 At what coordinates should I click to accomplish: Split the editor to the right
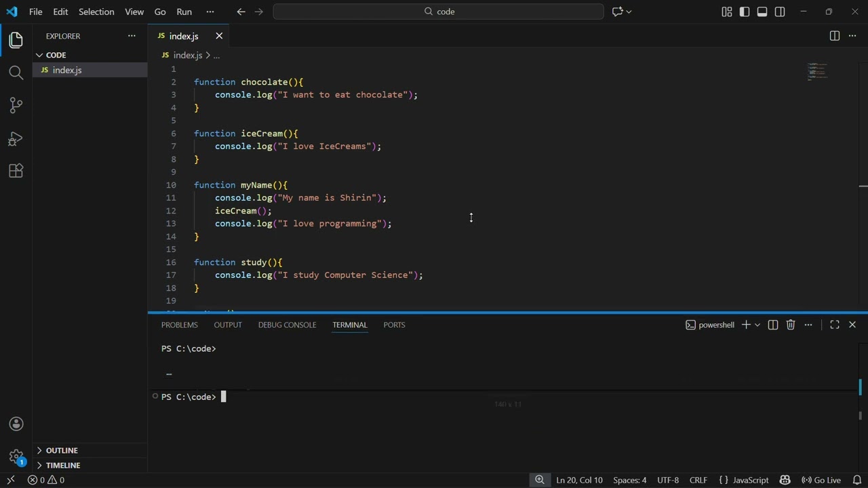(835, 36)
